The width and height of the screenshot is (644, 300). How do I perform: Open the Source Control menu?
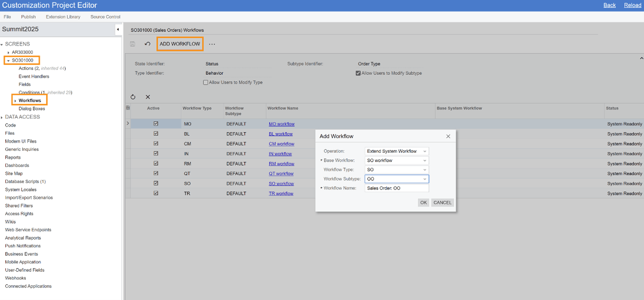pyautogui.click(x=105, y=17)
